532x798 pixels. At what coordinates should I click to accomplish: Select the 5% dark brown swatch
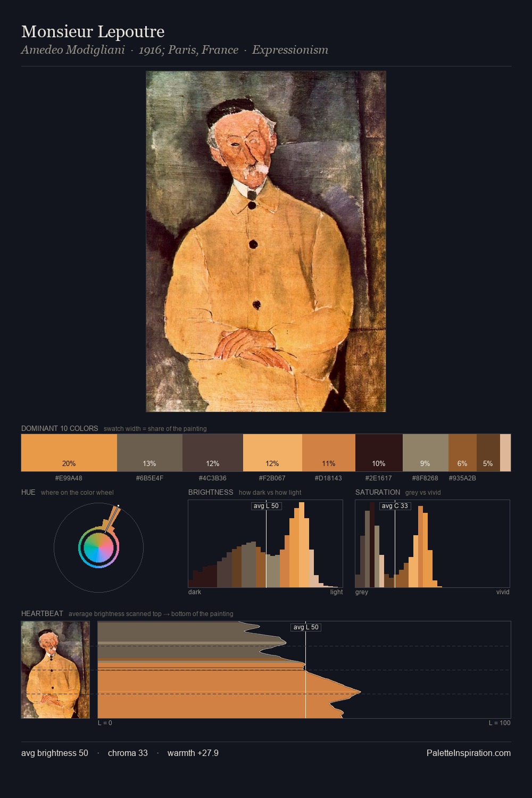pos(488,453)
